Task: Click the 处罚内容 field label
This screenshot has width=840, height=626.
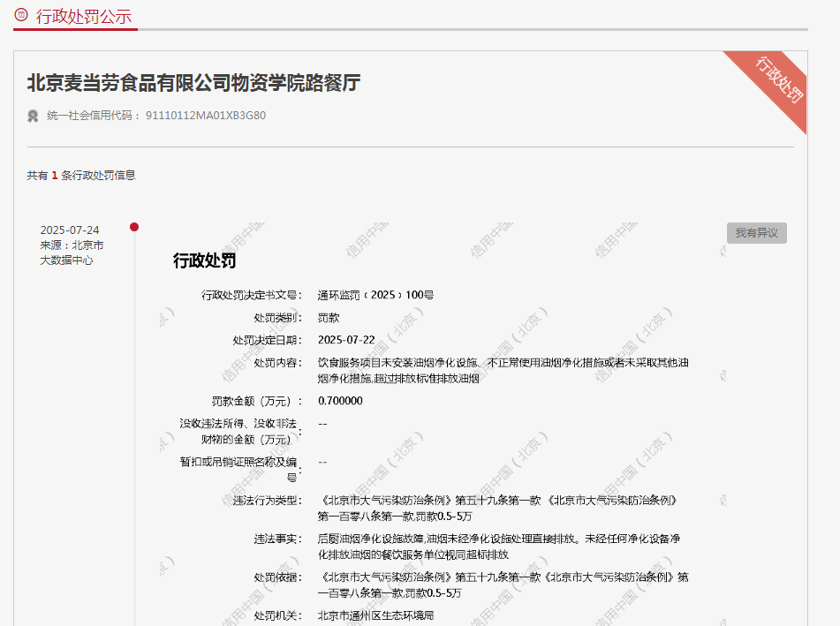Action: click(x=278, y=363)
